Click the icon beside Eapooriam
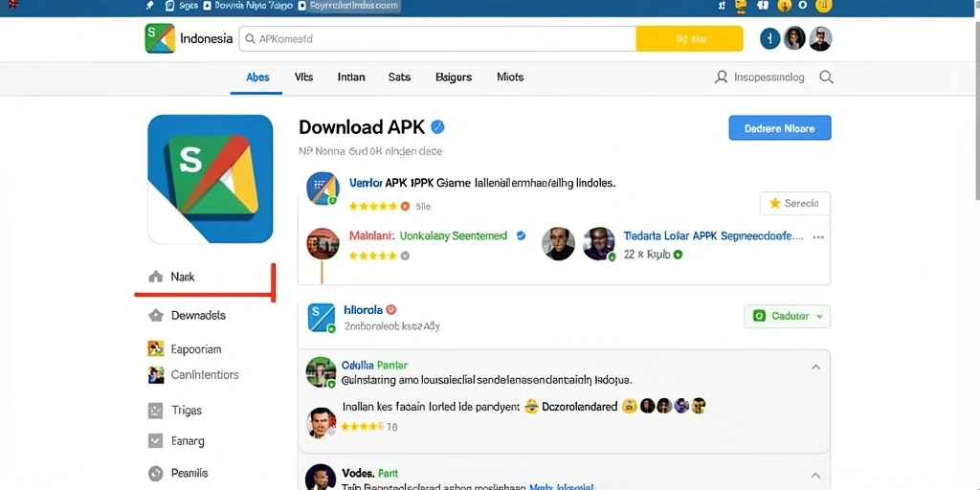Viewport: 980px width, 490px height. point(156,348)
